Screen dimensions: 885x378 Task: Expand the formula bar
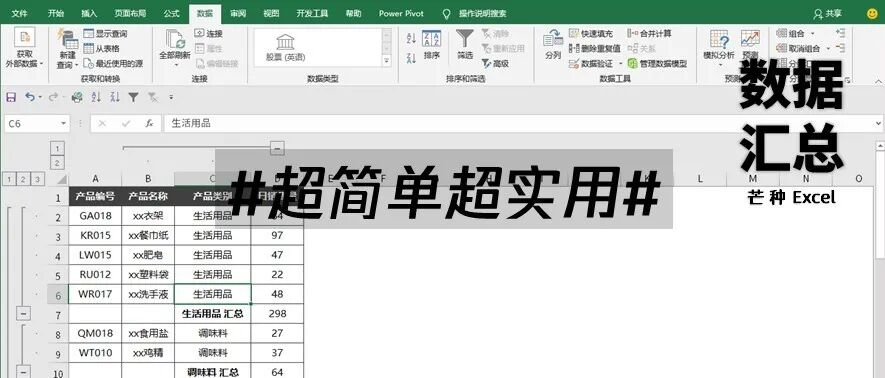click(x=878, y=124)
